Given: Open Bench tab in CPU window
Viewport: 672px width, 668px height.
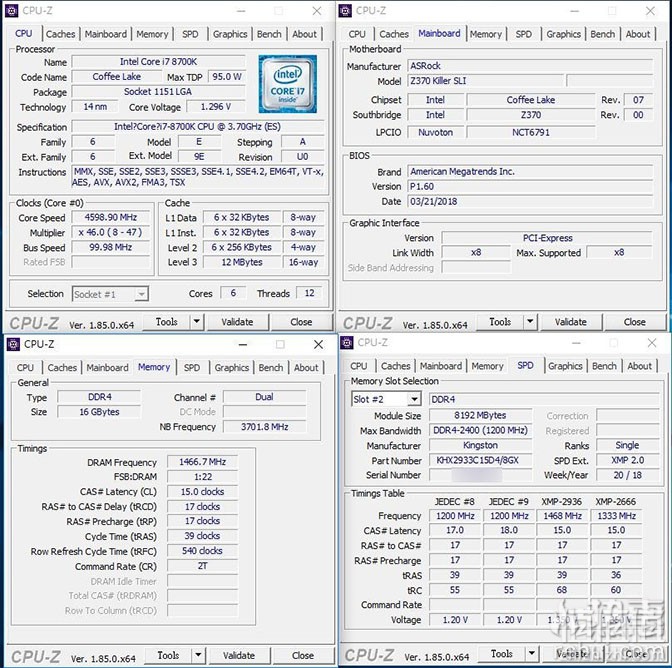Looking at the screenshot, I should pyautogui.click(x=269, y=34).
